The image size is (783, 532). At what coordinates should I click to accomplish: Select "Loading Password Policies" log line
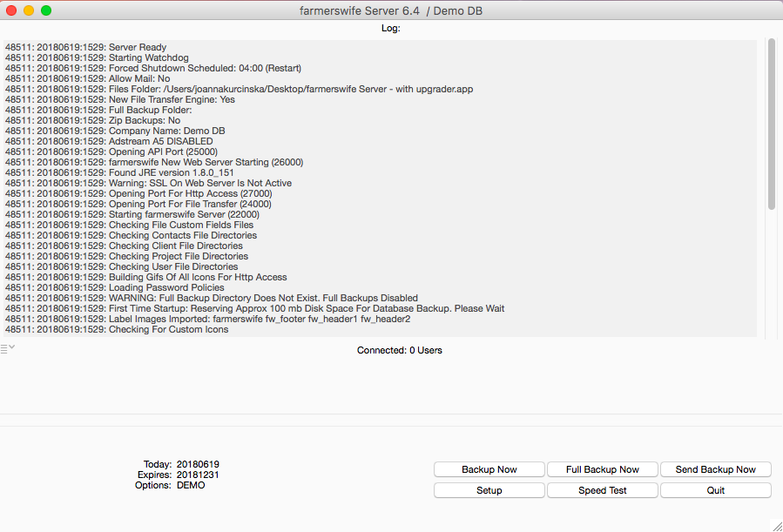(x=115, y=288)
